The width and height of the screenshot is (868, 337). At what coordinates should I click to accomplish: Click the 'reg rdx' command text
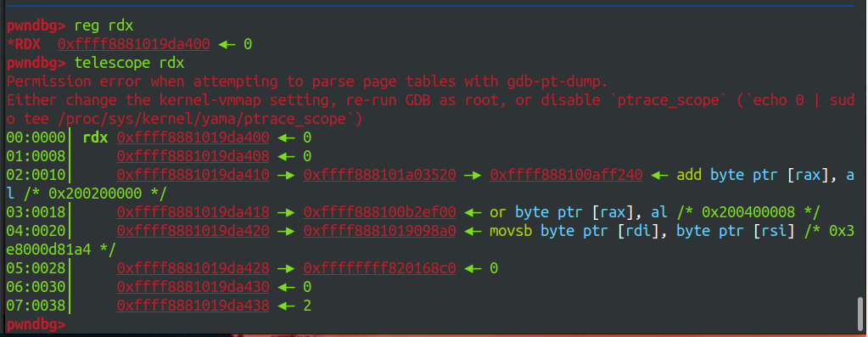pyautogui.click(x=104, y=25)
